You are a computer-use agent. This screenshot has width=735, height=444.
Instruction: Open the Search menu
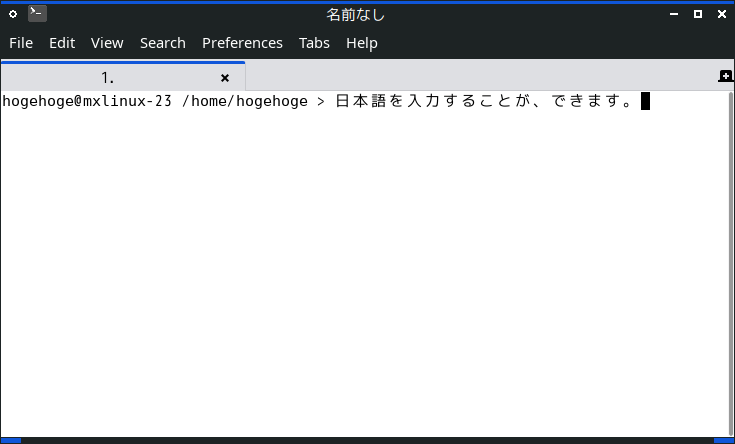pos(163,43)
